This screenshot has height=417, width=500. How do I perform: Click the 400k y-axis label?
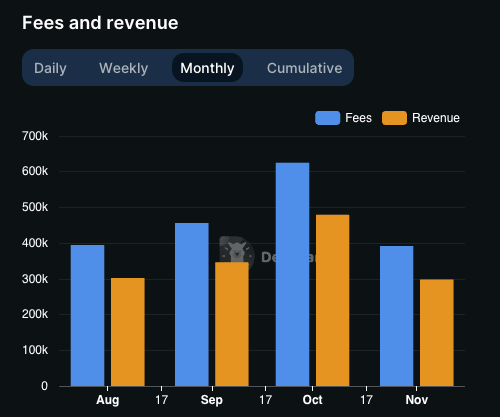click(35, 243)
